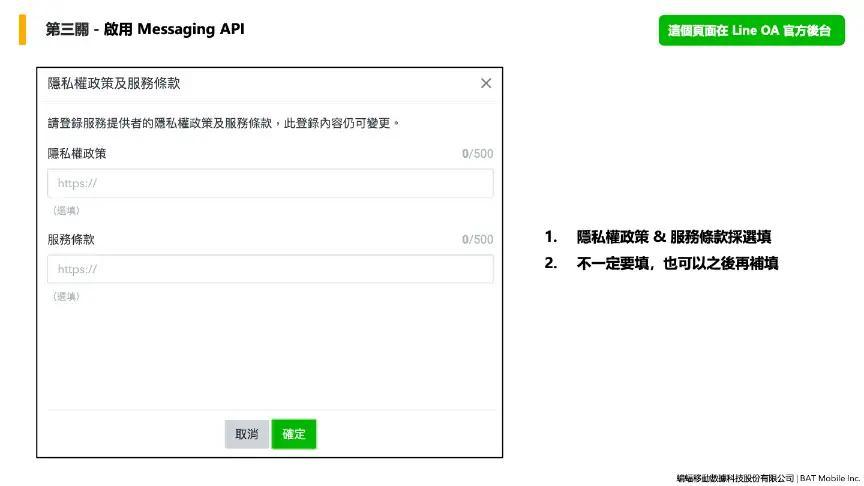Select the slide title 第三關 - 啟用 Messaging API

click(x=145, y=30)
